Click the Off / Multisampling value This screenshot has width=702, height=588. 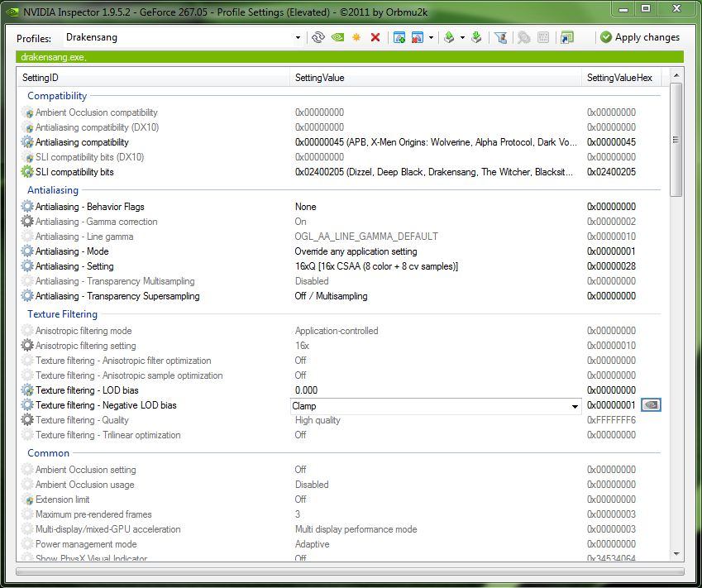[x=332, y=295]
